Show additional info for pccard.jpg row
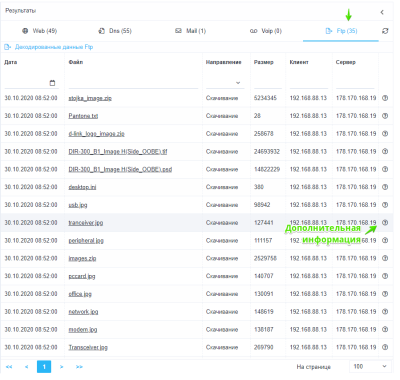Screen dimensions: 400x380 385,276
